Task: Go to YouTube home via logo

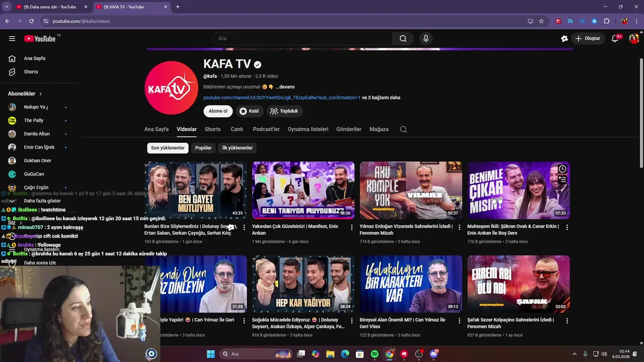Action: click(x=40, y=39)
